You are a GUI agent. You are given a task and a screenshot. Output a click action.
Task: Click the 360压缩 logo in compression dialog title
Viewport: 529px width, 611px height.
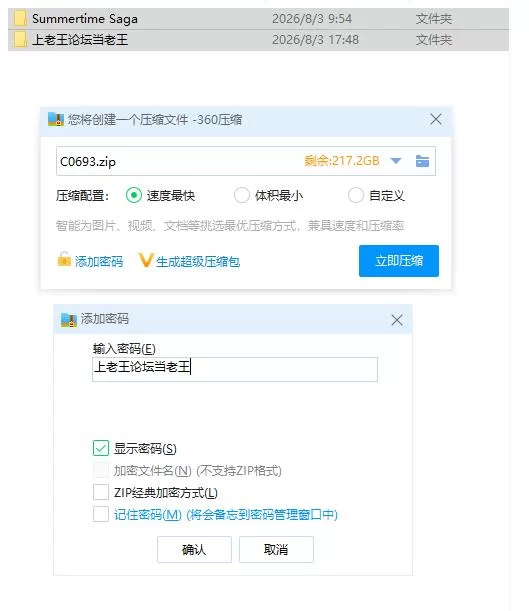(56, 119)
